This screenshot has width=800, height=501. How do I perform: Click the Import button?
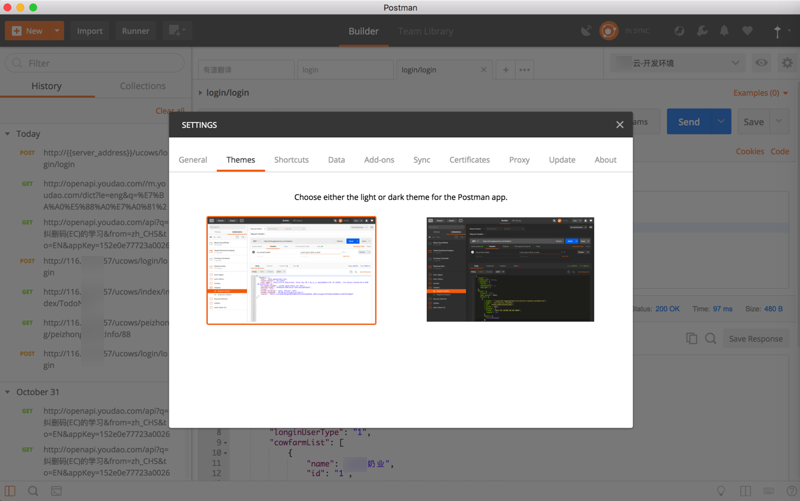tap(90, 31)
